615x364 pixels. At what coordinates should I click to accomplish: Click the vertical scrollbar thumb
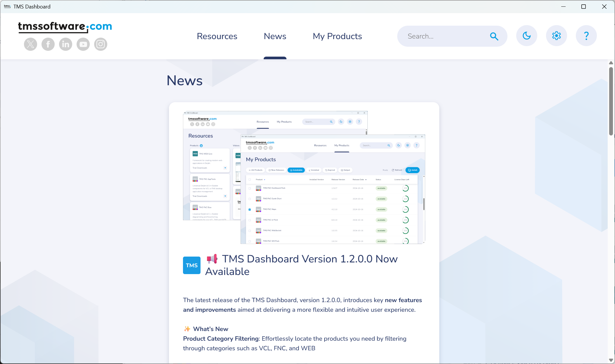point(611,101)
